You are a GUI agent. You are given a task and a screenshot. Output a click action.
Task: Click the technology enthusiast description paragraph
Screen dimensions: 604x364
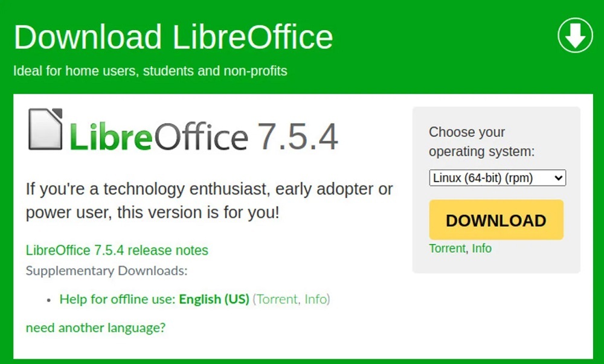209,200
